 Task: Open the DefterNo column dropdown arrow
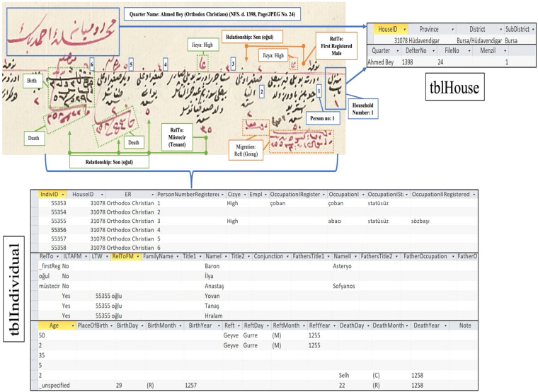pos(433,51)
